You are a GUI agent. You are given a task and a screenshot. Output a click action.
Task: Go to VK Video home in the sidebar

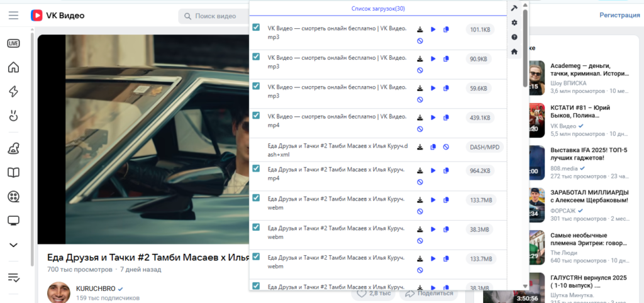[13, 68]
